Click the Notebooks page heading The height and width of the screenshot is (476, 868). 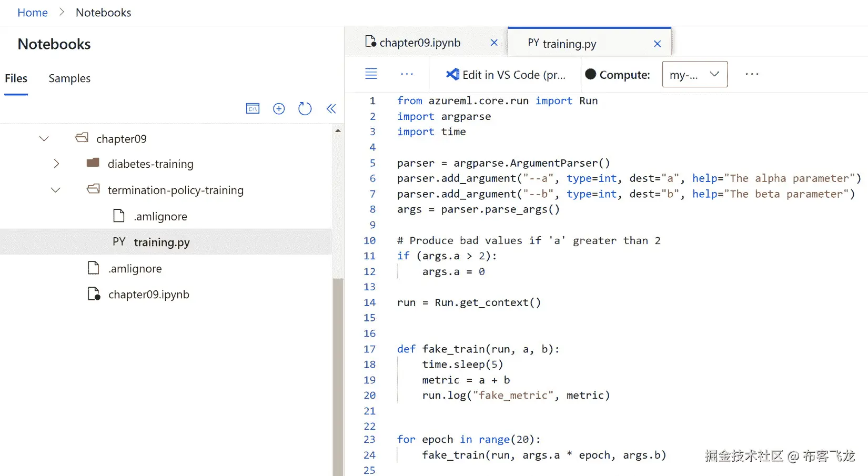coord(54,44)
